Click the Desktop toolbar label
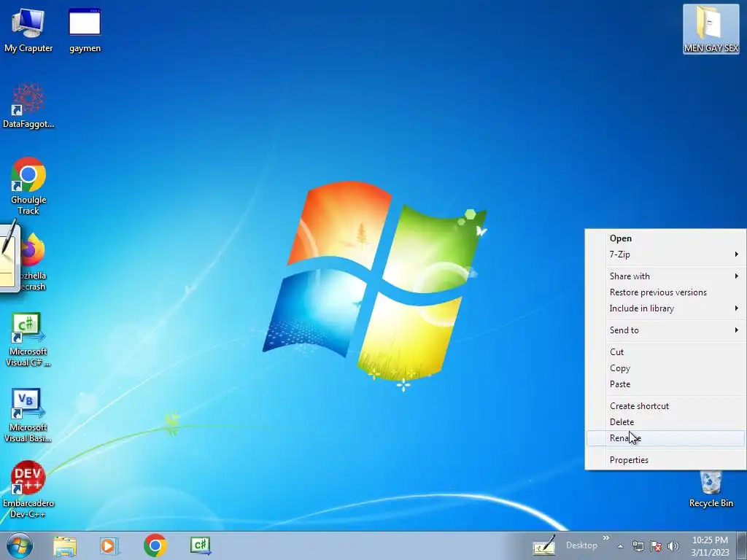Viewport: 747px width, 560px height. 581,545
